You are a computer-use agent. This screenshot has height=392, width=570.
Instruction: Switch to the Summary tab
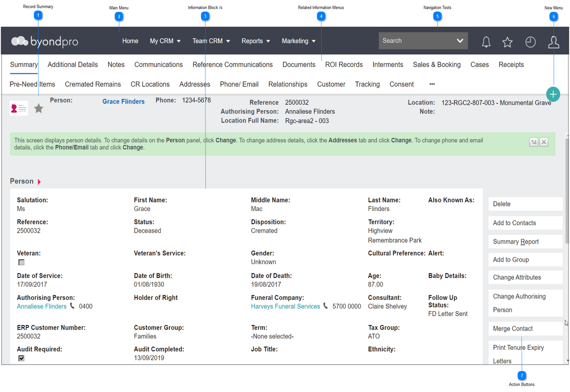(x=24, y=65)
